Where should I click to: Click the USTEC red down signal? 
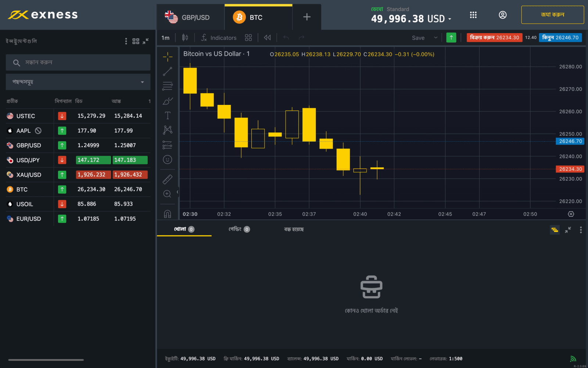[x=62, y=116]
